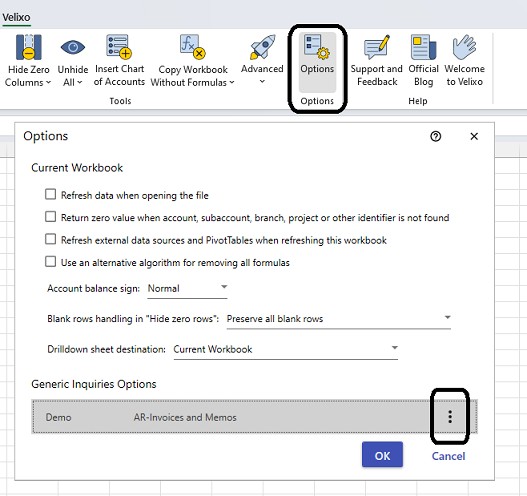The height and width of the screenshot is (496, 527).
Task: Click the 'Current Workbook' section heading
Action: [77, 168]
